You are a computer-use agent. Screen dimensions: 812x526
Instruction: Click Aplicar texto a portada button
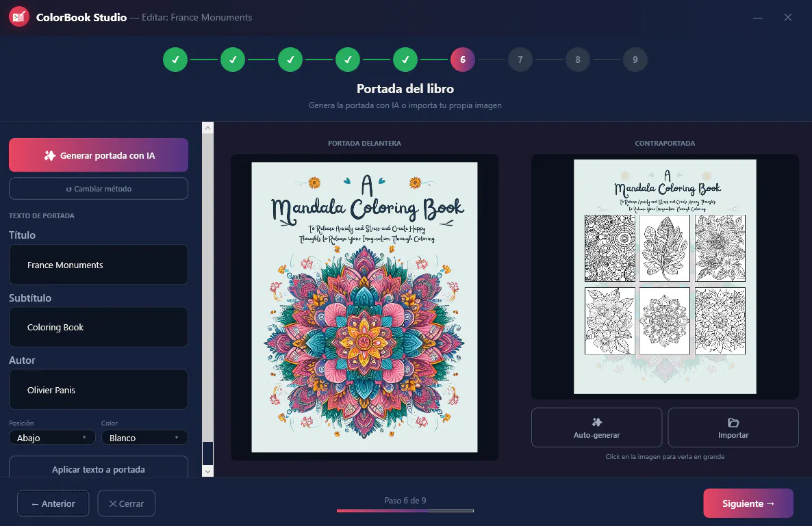(99, 468)
